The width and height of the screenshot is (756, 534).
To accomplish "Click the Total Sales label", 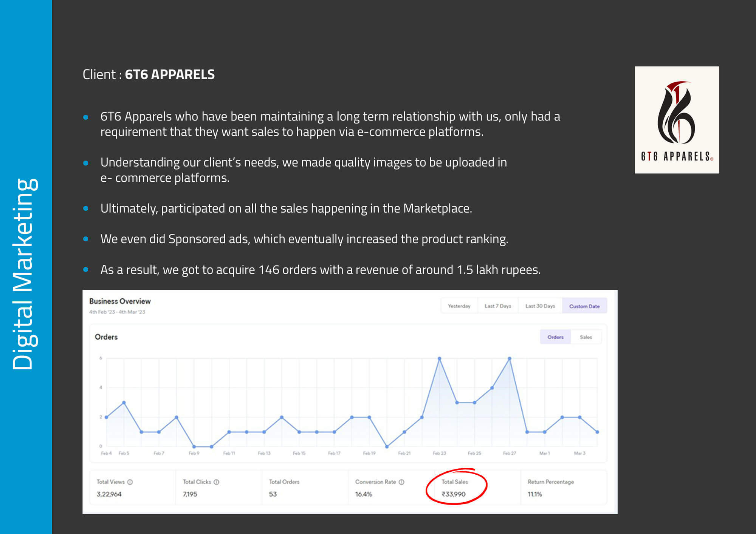I will (455, 482).
